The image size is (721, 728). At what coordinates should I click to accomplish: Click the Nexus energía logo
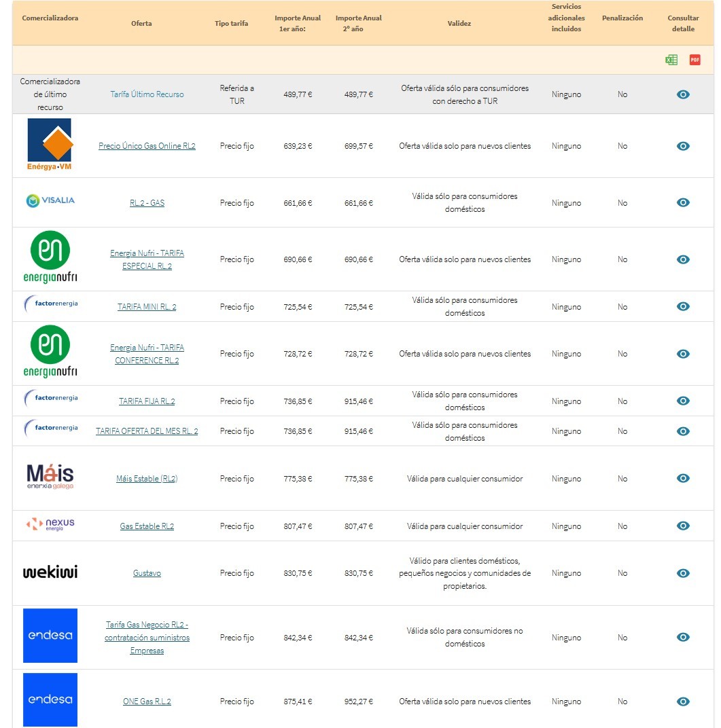point(50,524)
